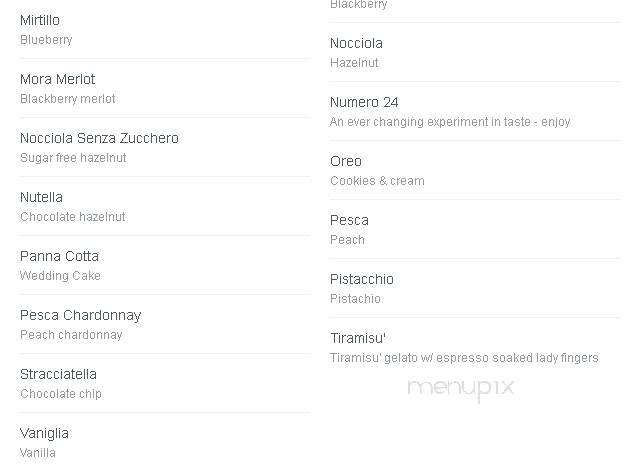The image size is (640, 470).
Task: Select the Vanilla description line
Action: click(38, 453)
